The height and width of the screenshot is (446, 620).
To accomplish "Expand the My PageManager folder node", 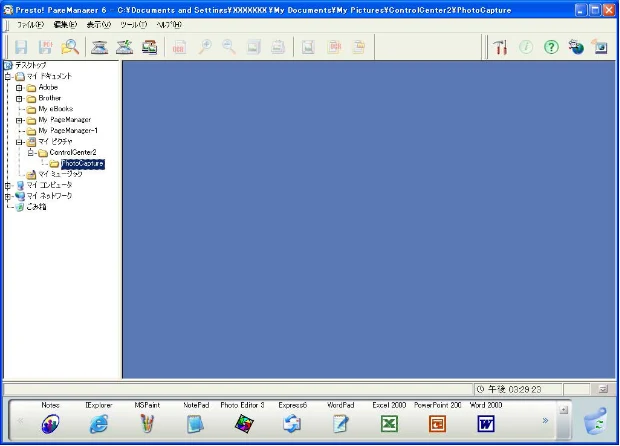I will (x=19, y=120).
